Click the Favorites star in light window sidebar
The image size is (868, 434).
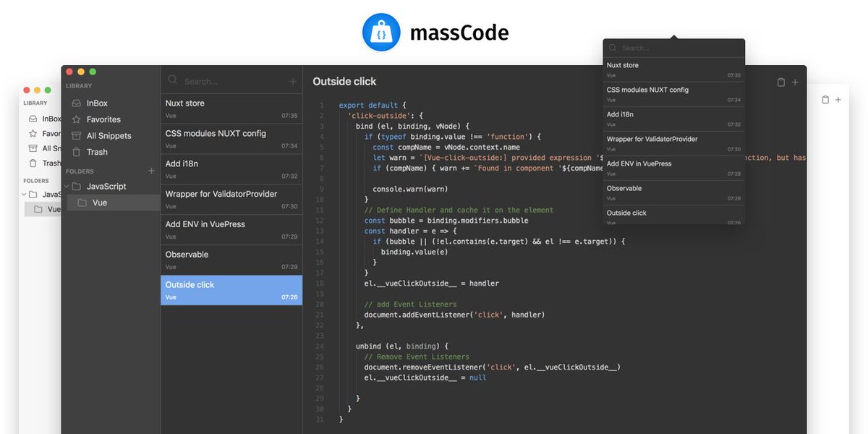click(x=33, y=134)
